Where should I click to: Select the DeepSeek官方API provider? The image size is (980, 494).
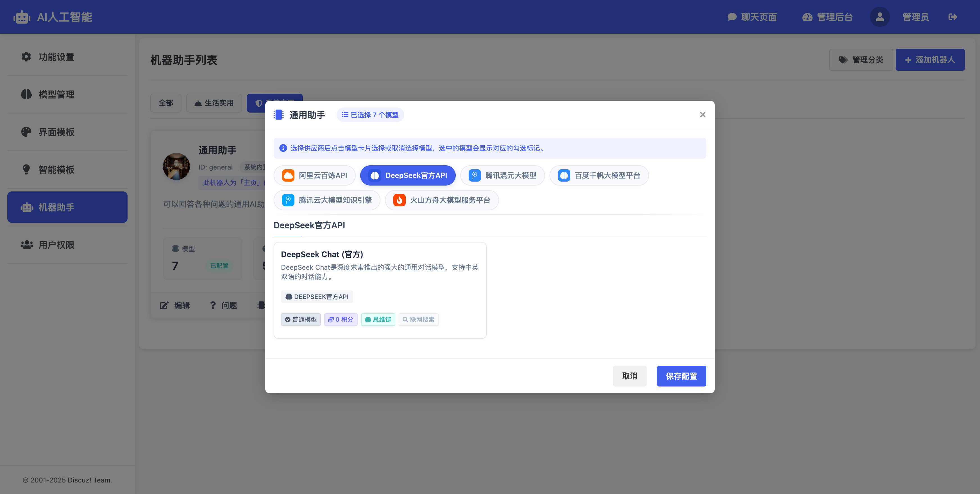tap(408, 175)
